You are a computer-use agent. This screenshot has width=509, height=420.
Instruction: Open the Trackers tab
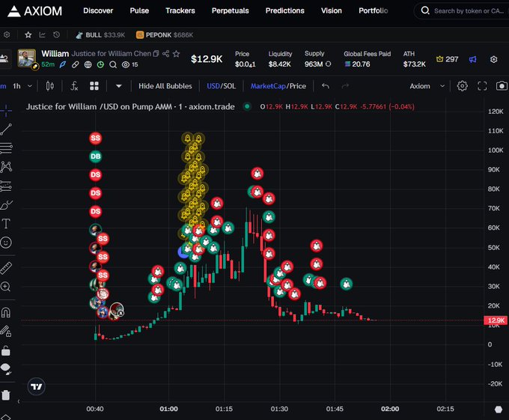(x=180, y=10)
